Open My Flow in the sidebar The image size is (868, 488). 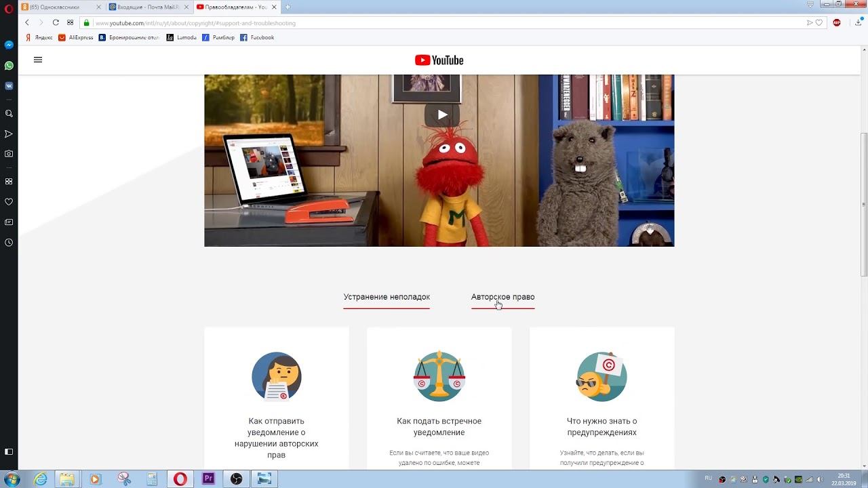point(9,134)
